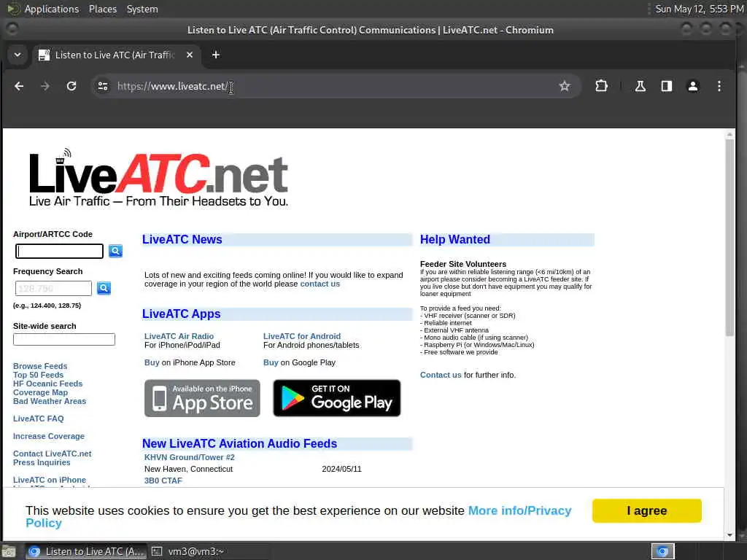Image resolution: width=747 pixels, height=560 pixels.
Task: Open KHVN Ground/Tower #2 feed link
Action: 190,457
